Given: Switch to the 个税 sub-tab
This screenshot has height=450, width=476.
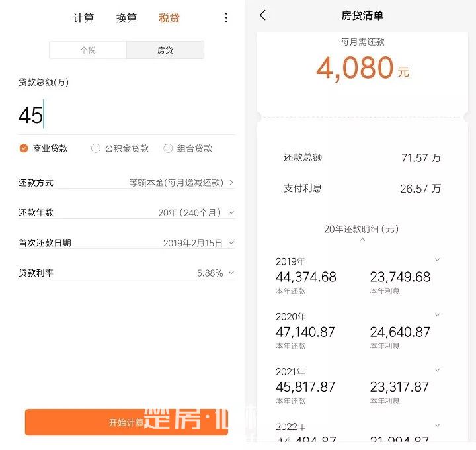Looking at the screenshot, I should pos(88,50).
